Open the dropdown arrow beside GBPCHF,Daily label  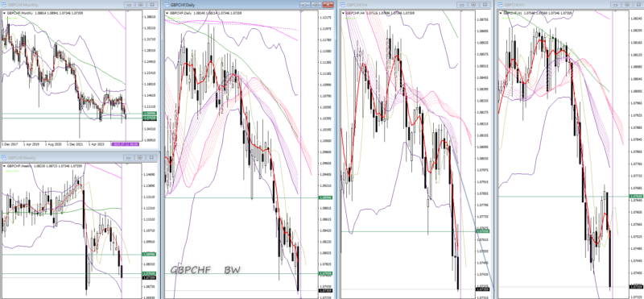coord(167,13)
